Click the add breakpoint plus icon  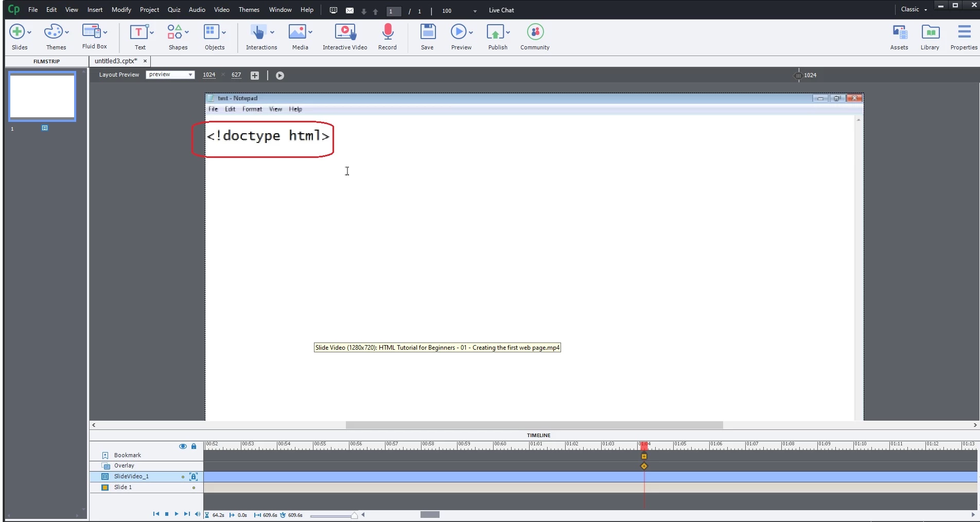point(254,76)
